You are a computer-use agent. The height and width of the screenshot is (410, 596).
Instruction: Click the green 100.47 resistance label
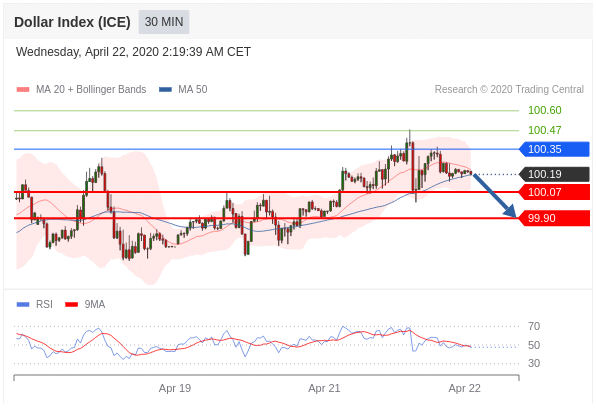coord(545,130)
